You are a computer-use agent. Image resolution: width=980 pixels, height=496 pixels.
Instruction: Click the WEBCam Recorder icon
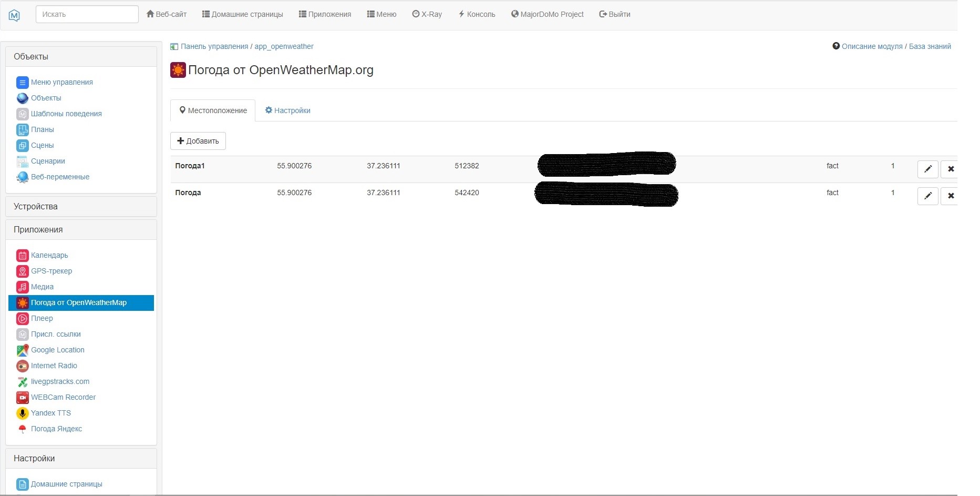(x=23, y=398)
